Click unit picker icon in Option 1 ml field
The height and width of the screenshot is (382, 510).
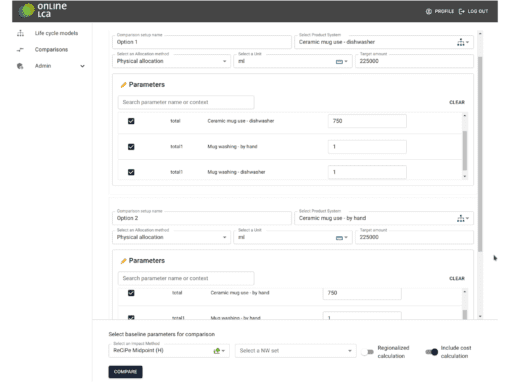[x=339, y=62]
